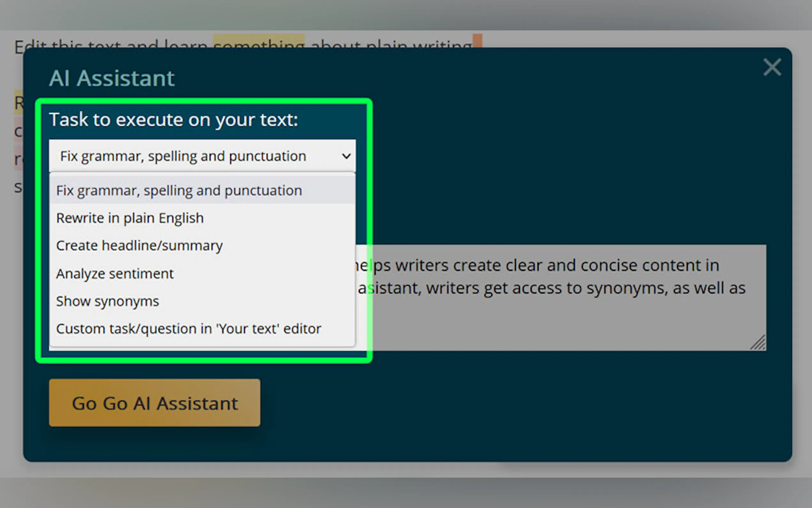Click the yellow highlighted 'R' behind dialog
The image size is (812, 508).
coord(18,102)
